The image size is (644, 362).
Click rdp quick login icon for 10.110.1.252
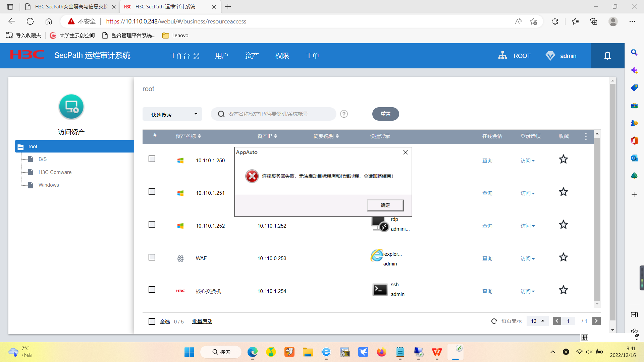click(x=379, y=224)
